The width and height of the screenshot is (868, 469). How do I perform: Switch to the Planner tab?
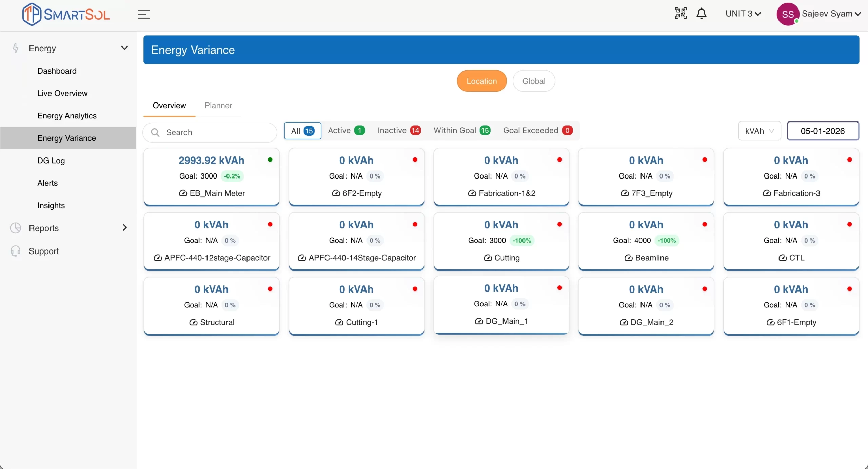[x=218, y=106]
